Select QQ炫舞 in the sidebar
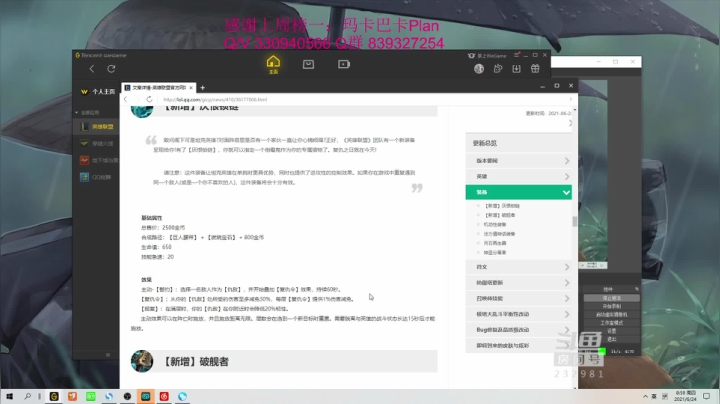Image resolution: width=720 pixels, height=404 pixels. click(96, 177)
